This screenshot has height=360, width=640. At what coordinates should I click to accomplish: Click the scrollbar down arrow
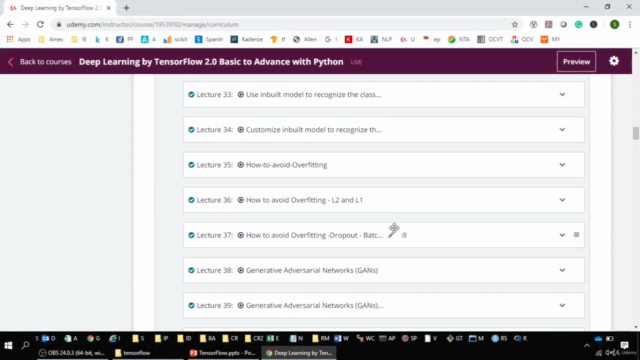[636, 327]
